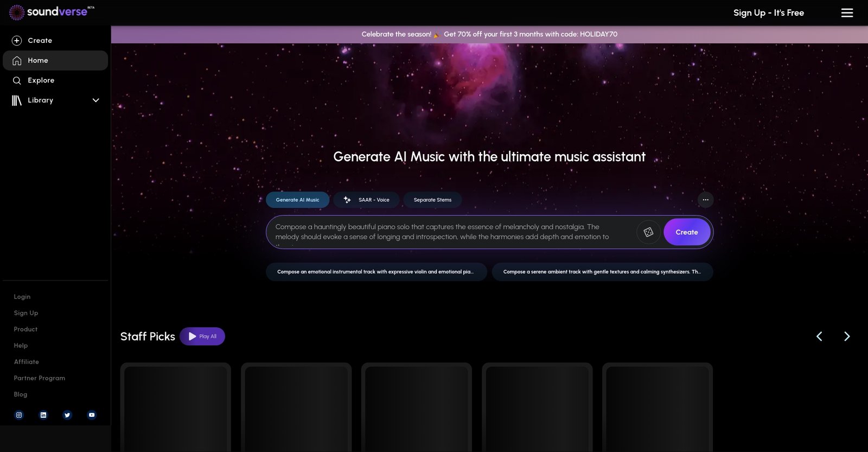
Task: Select the Separate Stems tab
Action: pyautogui.click(x=432, y=200)
